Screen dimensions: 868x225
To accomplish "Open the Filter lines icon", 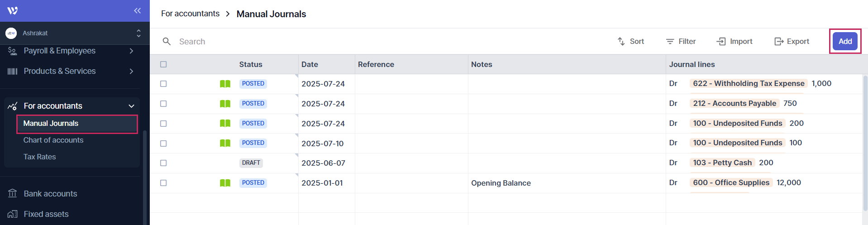I will pyautogui.click(x=670, y=42).
